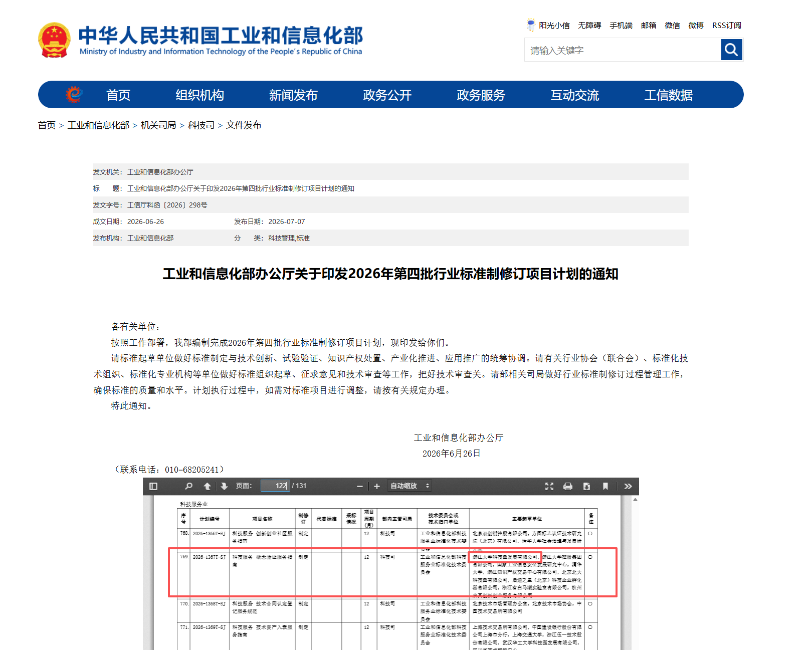Go to 机关司局 breadcrumb
This screenshot has height=650, width=812.
pos(158,125)
